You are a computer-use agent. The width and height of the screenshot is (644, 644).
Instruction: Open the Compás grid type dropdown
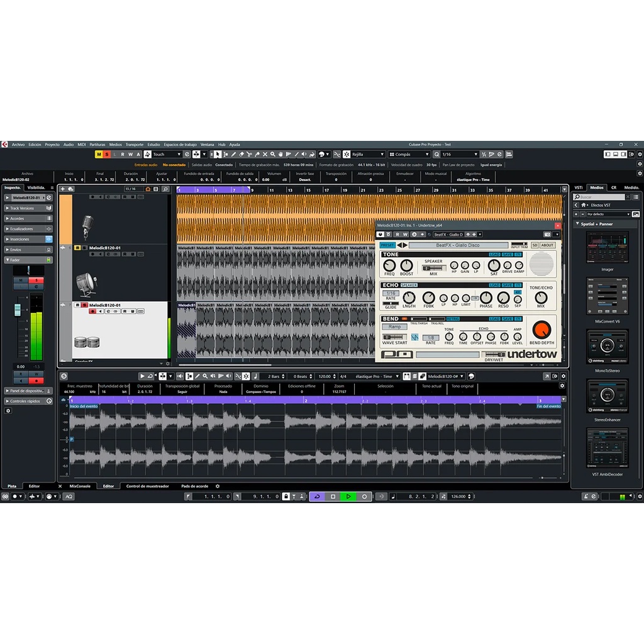pos(409,155)
